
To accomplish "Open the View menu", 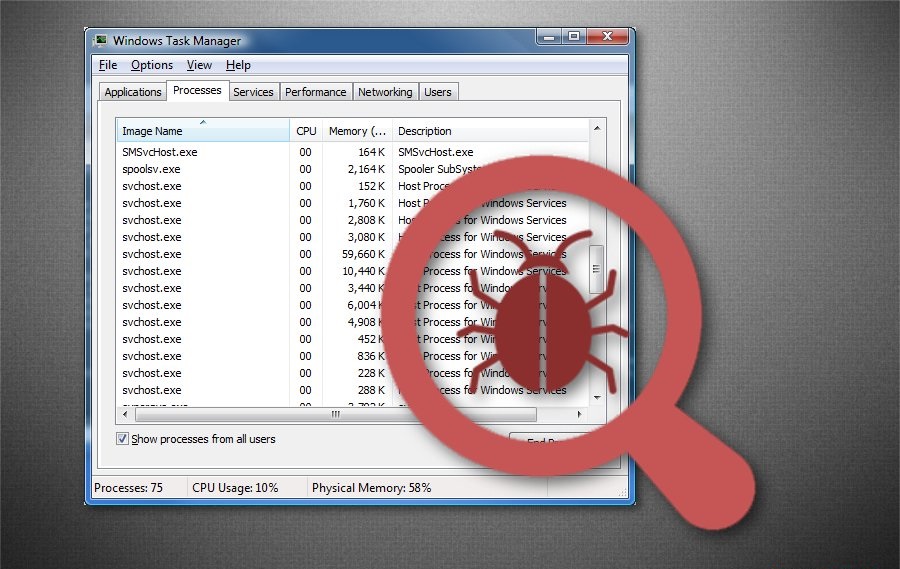I will pos(199,65).
